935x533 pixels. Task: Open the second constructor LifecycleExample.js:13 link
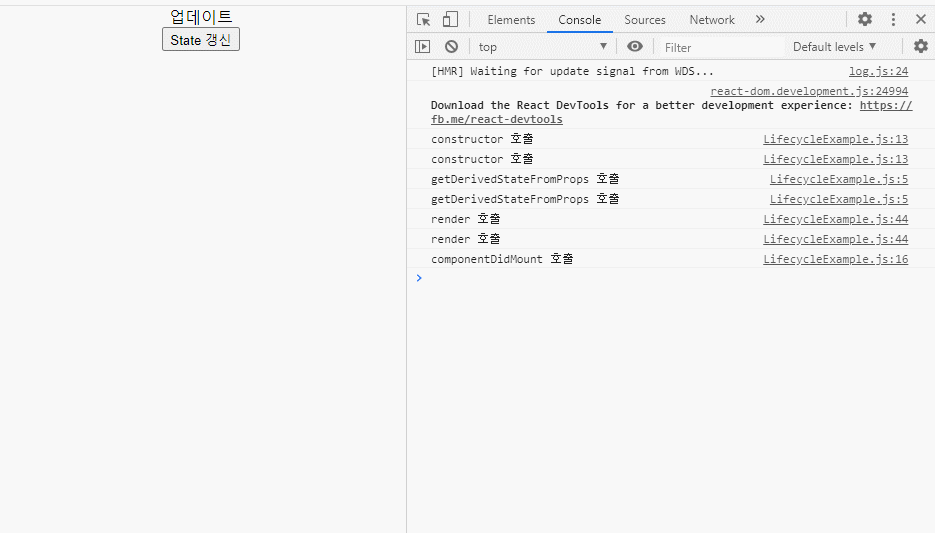[x=835, y=159]
